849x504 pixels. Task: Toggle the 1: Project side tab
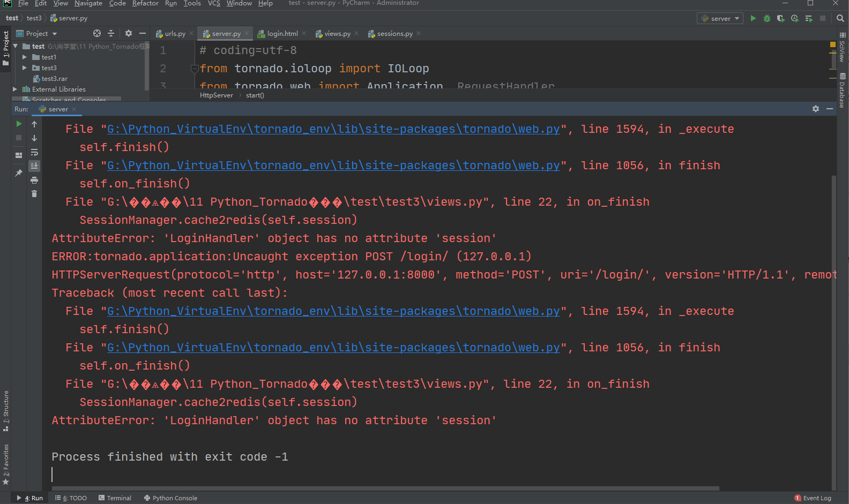pos(6,48)
